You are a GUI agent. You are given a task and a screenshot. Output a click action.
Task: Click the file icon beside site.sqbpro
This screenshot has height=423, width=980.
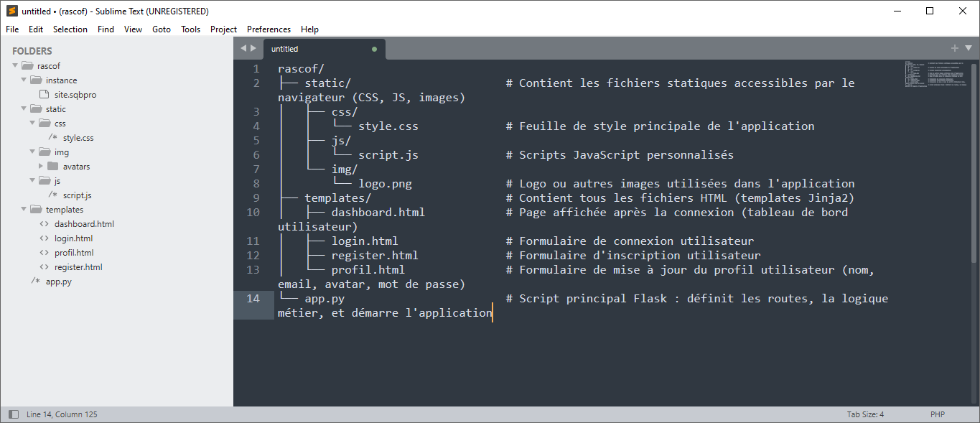[x=45, y=95]
